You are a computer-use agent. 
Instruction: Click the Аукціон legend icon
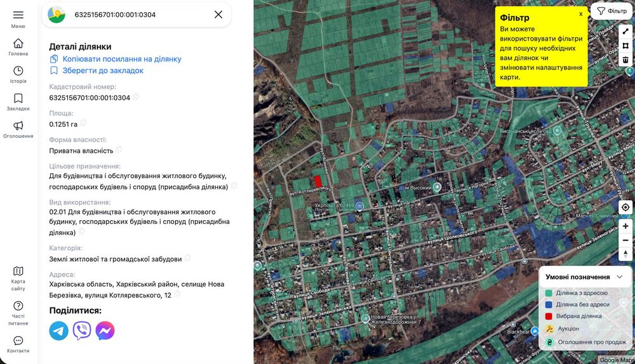click(549, 329)
